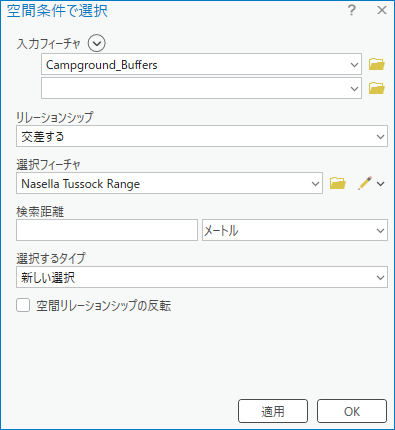Click the Nasella Tussock Range text

pyautogui.click(x=81, y=184)
